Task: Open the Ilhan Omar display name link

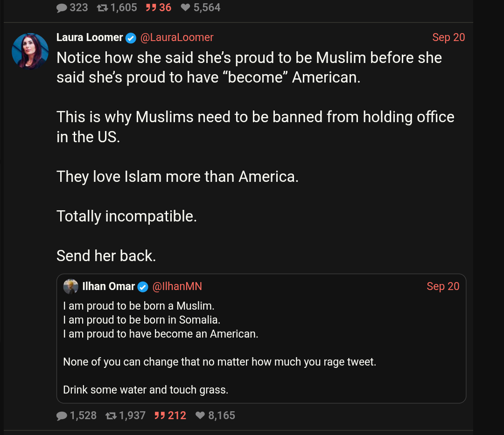Action: click(109, 286)
